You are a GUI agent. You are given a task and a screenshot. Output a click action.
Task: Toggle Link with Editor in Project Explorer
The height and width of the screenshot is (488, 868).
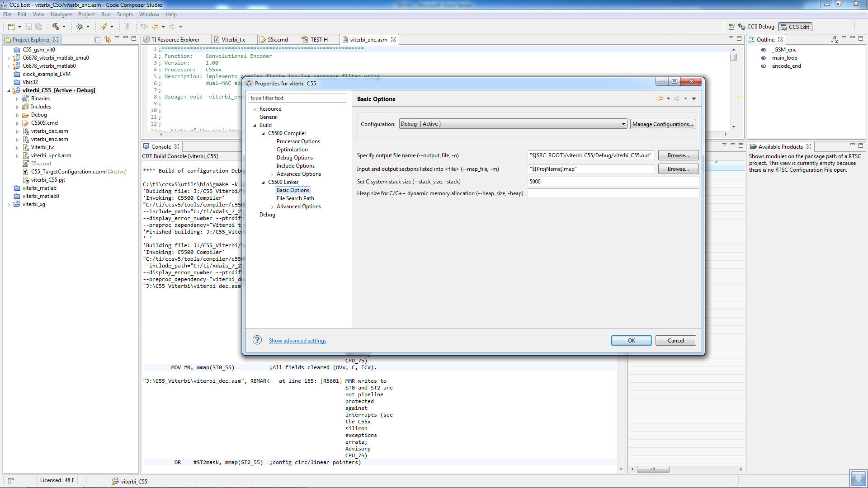click(x=108, y=39)
